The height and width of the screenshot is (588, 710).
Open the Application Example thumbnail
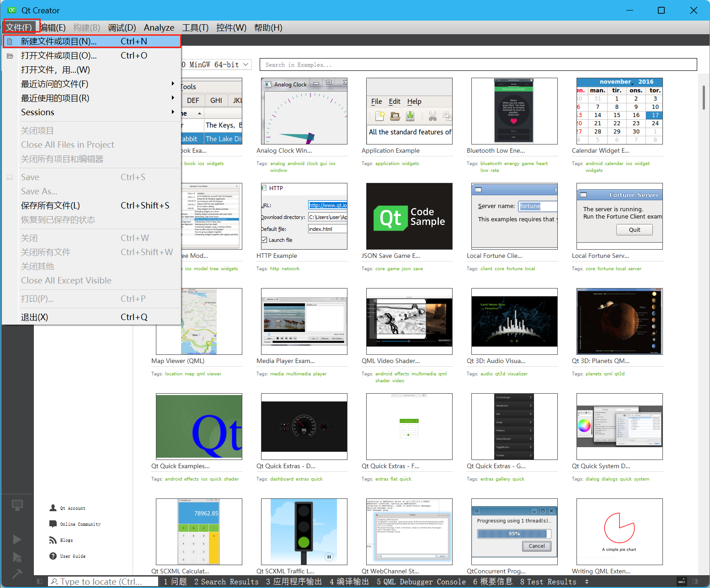pyautogui.click(x=409, y=111)
